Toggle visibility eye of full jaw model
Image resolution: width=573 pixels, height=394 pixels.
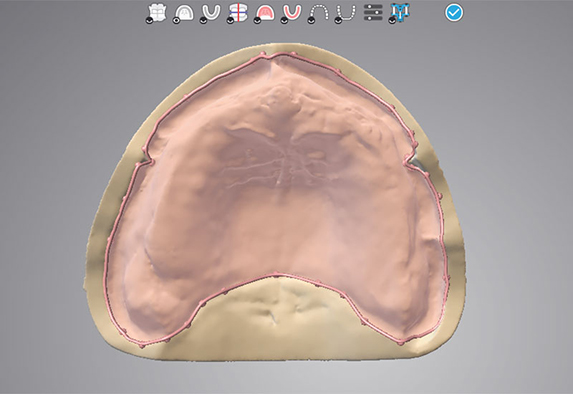[x=149, y=21]
